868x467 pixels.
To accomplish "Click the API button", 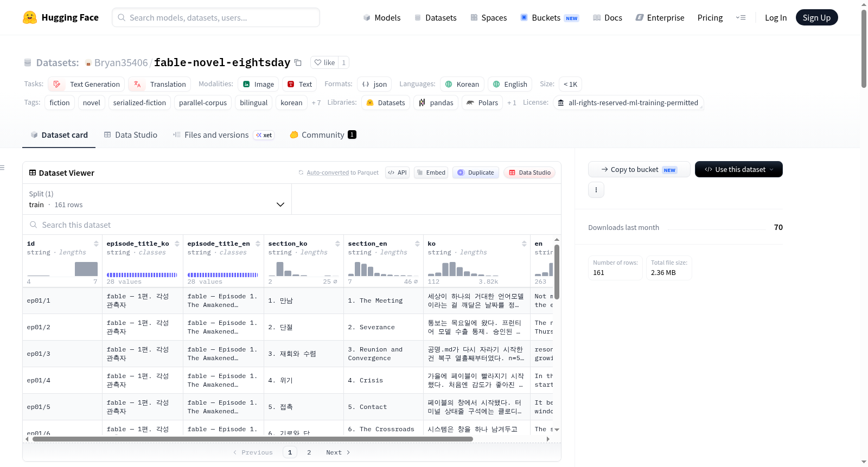I will 397,172.
